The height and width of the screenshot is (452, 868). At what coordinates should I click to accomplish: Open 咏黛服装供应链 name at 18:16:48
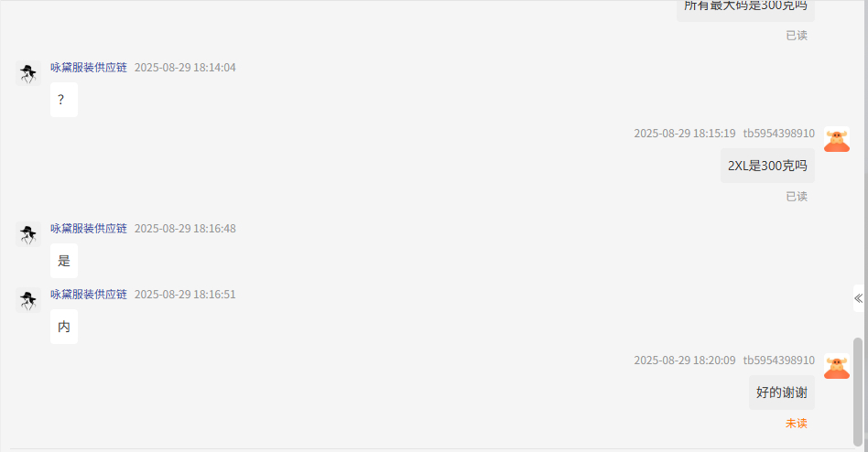pyautogui.click(x=89, y=229)
